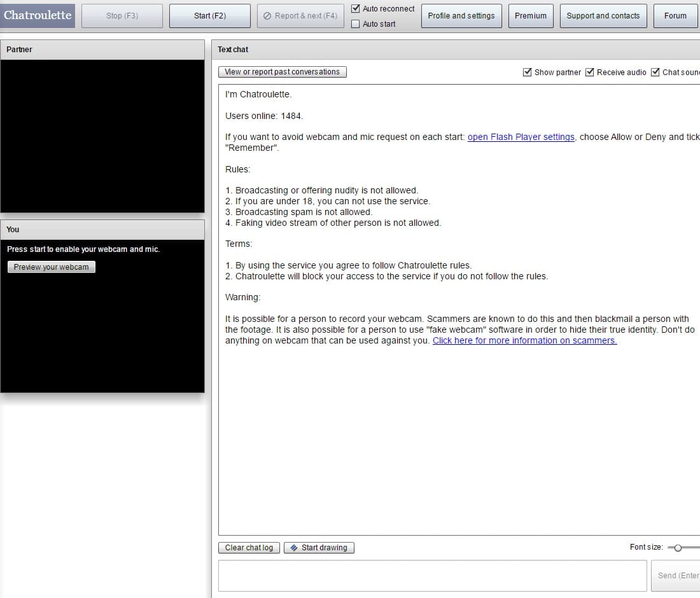Viewport: 700px width, 598px height.
Task: Open the Premium page
Action: tap(530, 16)
